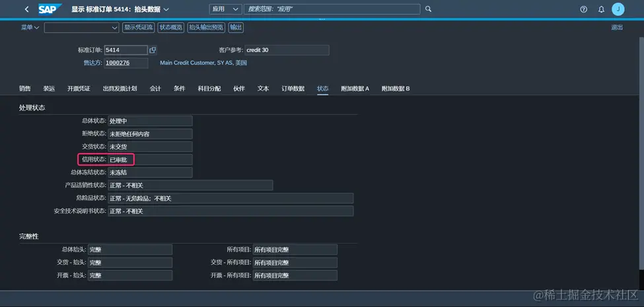Image resolution: width=644 pixels, height=307 pixels.
Task: Click the 交货 - 抬头 completeness field
Action: (129, 262)
